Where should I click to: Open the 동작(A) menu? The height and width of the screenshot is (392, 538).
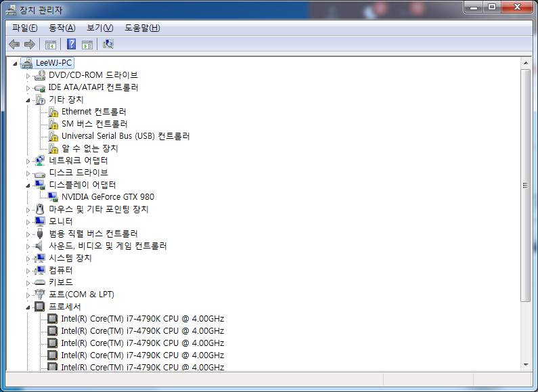click(62, 28)
